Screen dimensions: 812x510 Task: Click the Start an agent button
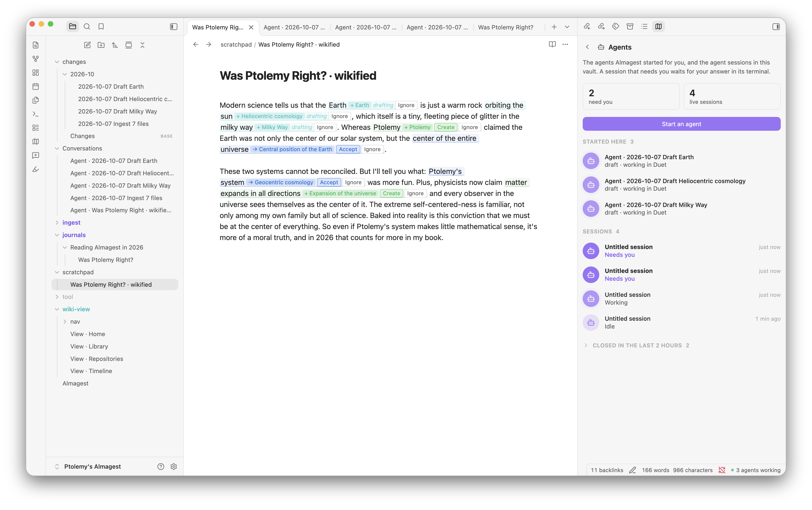[x=681, y=124]
